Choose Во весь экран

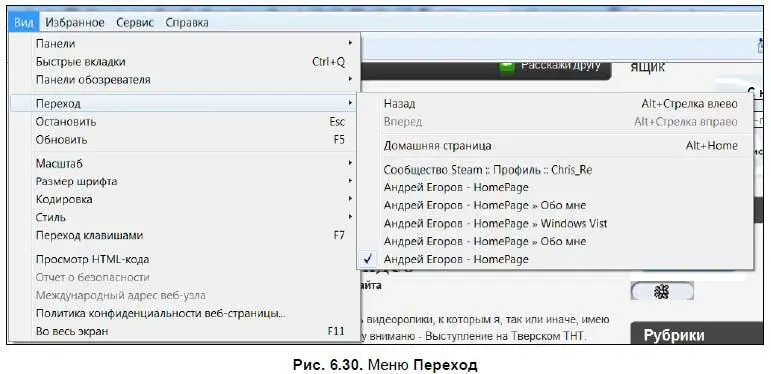pyautogui.click(x=185, y=331)
